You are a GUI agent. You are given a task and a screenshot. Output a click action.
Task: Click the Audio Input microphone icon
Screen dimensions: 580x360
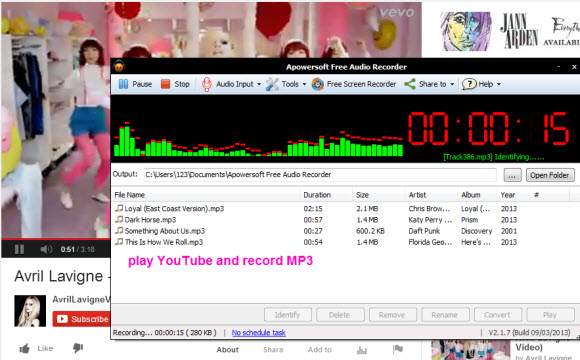(x=206, y=84)
